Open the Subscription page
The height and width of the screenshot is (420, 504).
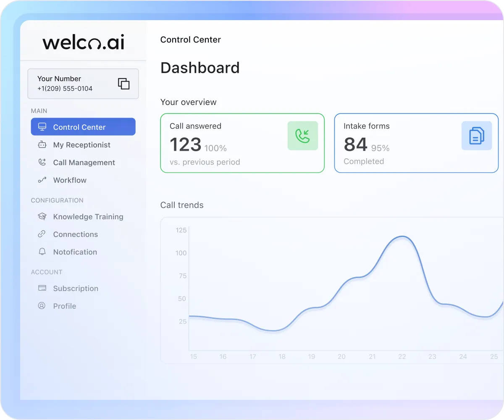[x=76, y=288]
